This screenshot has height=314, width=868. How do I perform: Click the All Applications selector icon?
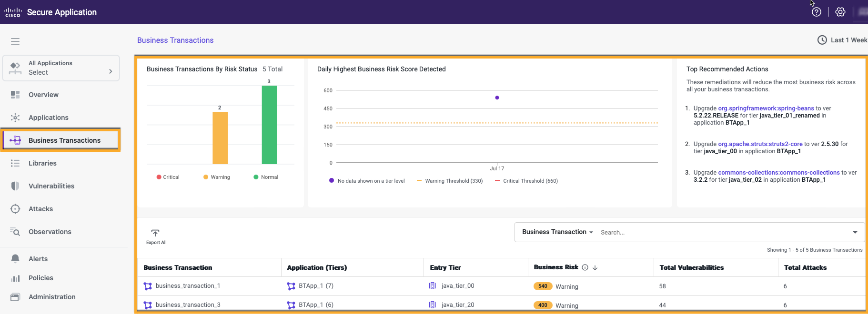15,68
